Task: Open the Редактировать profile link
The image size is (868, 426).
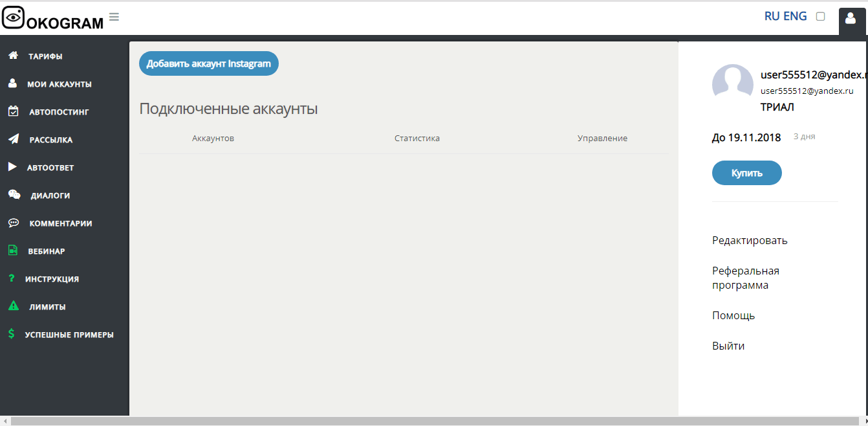Action: coord(750,240)
